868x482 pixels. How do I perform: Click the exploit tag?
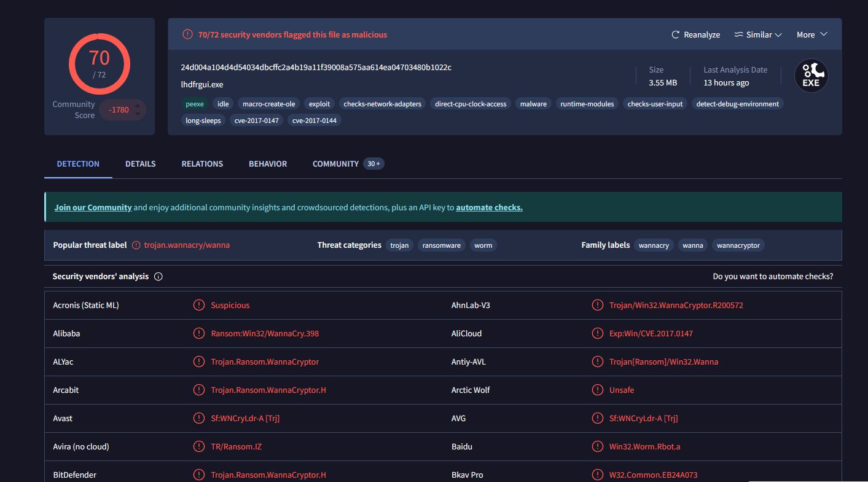tap(319, 104)
